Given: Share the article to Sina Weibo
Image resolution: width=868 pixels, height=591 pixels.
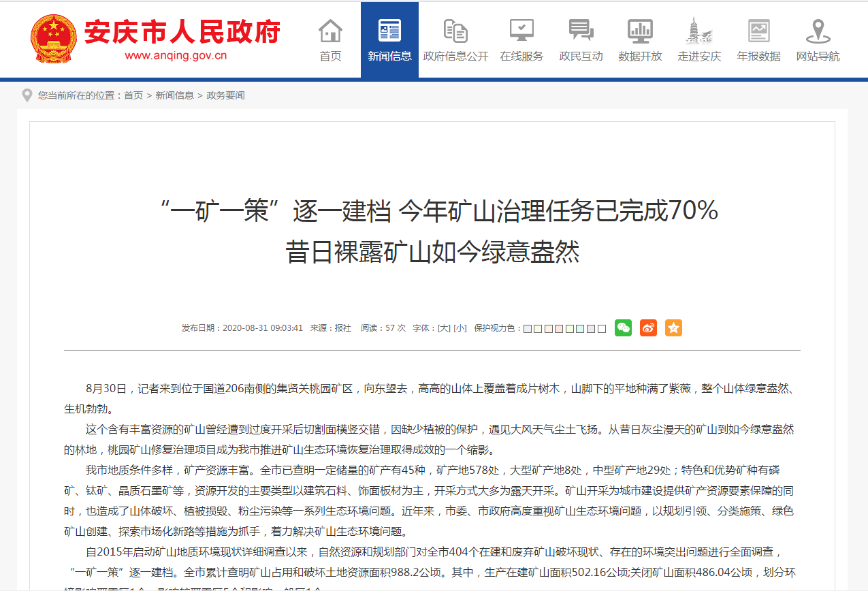Looking at the screenshot, I should 647,328.
